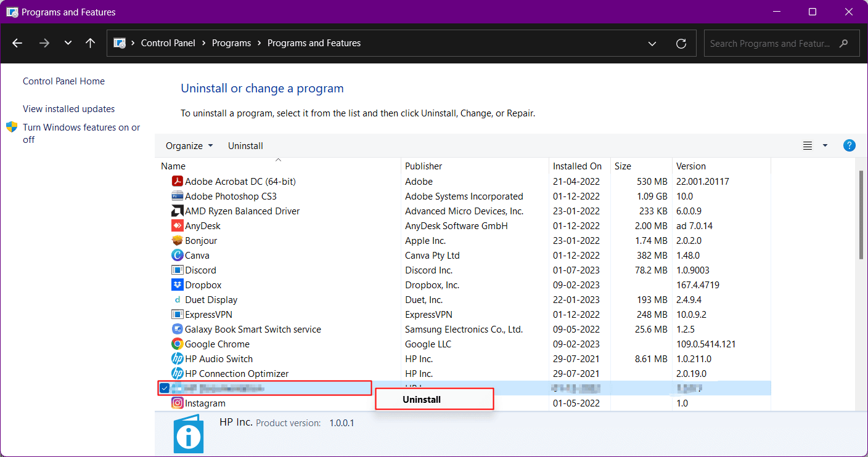Refresh the Programs and Features view
Image resolution: width=868 pixels, height=457 pixels.
[x=681, y=44]
